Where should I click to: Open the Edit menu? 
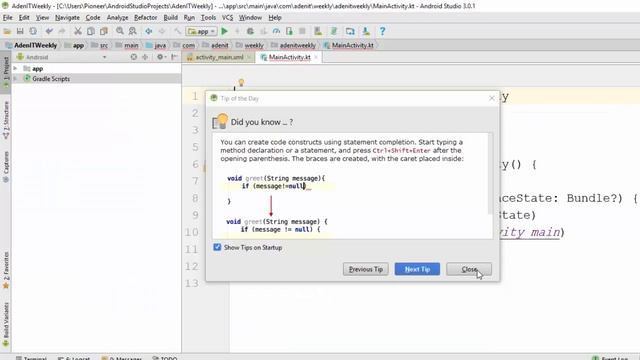tap(24, 18)
